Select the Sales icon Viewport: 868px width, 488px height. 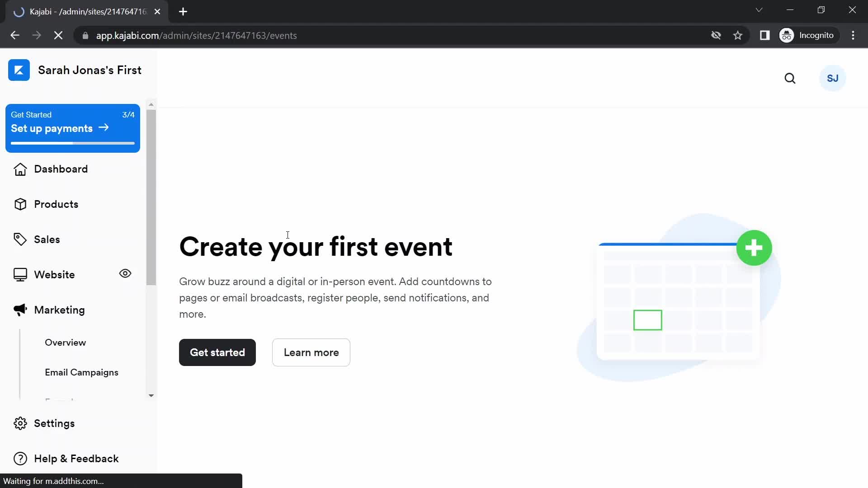pyautogui.click(x=19, y=238)
